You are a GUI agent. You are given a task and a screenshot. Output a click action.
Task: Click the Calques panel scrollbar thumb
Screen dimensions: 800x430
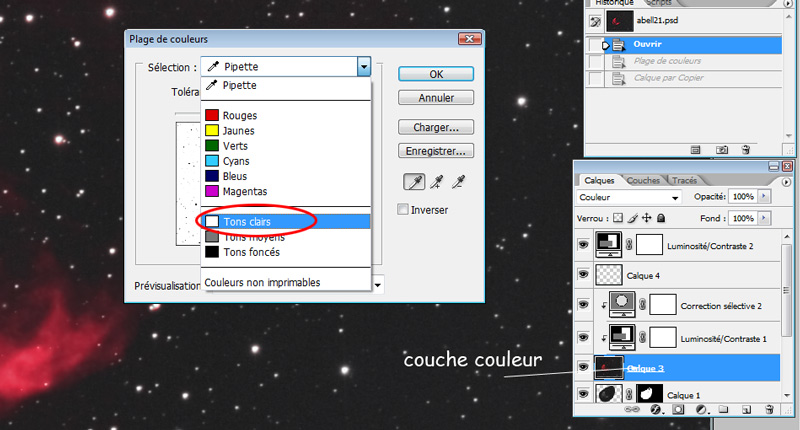pyautogui.click(x=786, y=291)
